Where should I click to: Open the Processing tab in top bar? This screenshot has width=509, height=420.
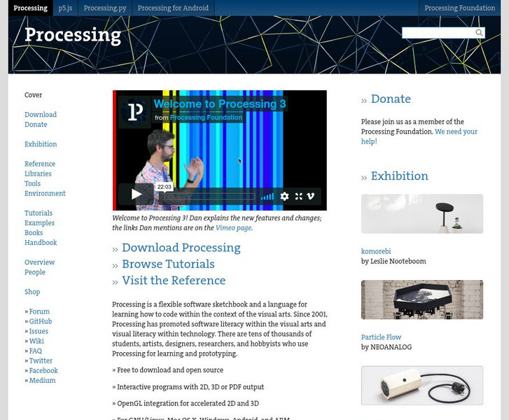coord(31,8)
